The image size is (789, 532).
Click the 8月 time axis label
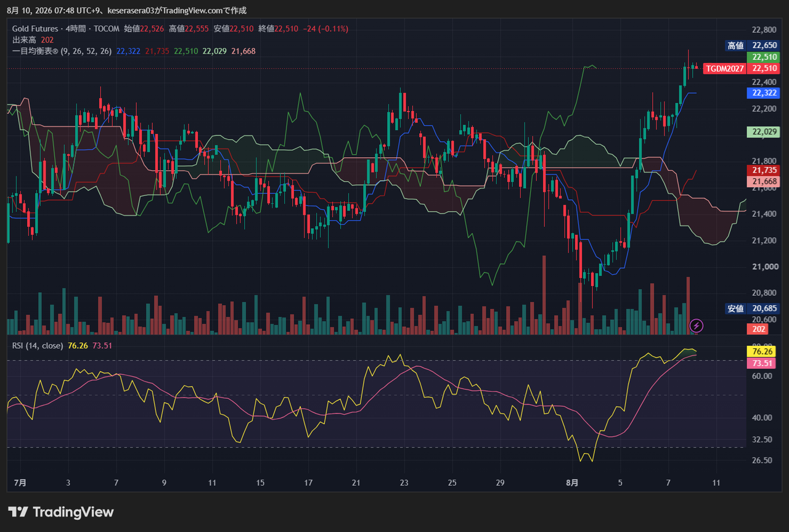click(x=573, y=482)
